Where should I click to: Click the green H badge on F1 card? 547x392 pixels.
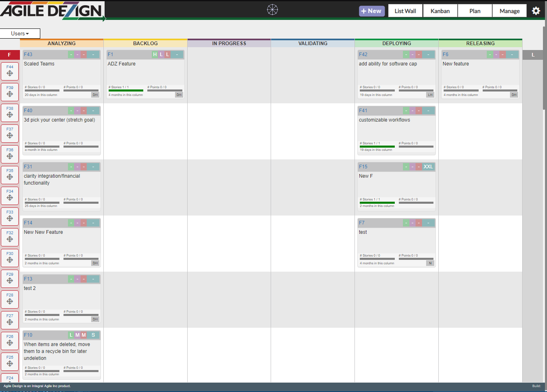click(155, 54)
